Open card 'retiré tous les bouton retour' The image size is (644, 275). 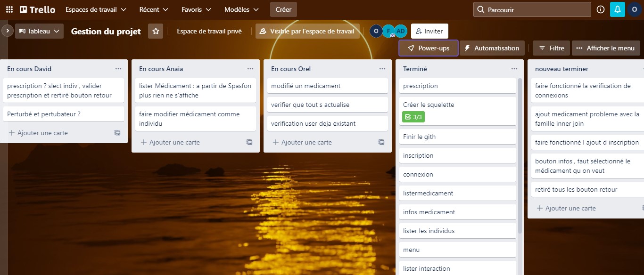coord(587,189)
